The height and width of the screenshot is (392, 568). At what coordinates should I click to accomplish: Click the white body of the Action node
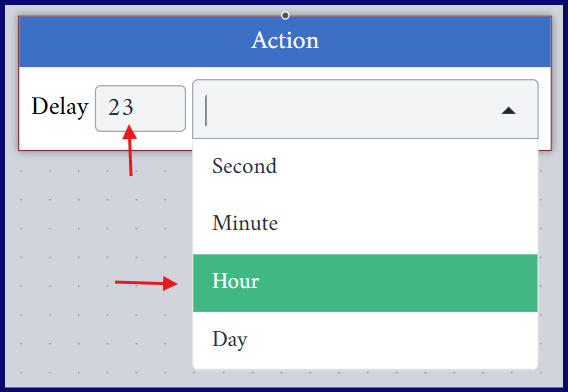click(x=105, y=141)
